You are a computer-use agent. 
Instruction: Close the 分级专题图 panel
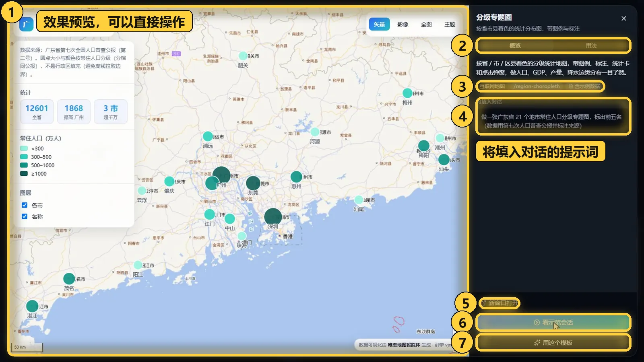(623, 19)
